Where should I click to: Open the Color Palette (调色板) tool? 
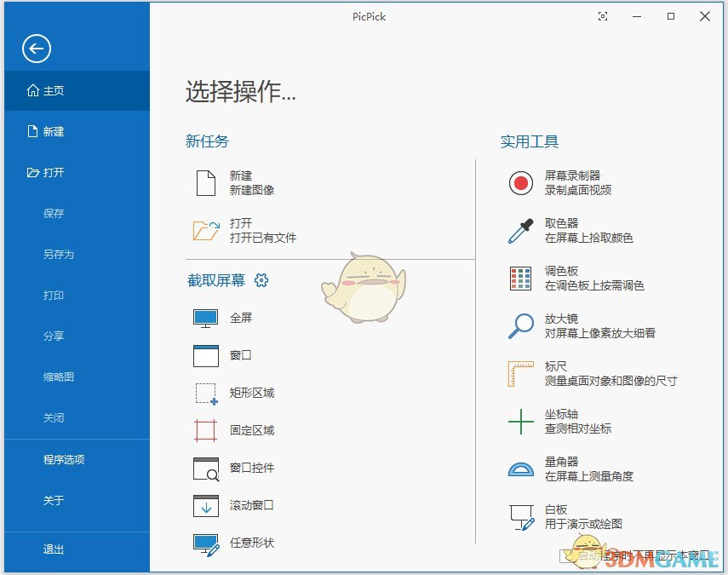520,279
